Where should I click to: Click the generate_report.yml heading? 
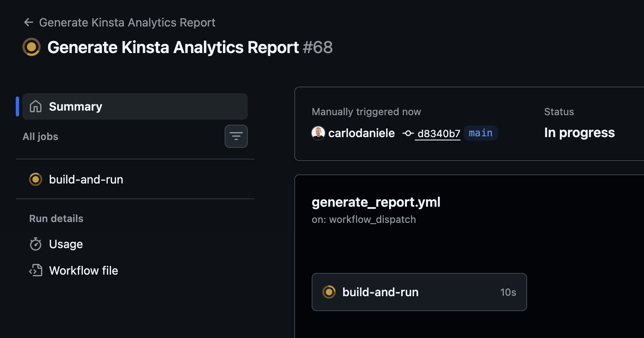pos(376,202)
